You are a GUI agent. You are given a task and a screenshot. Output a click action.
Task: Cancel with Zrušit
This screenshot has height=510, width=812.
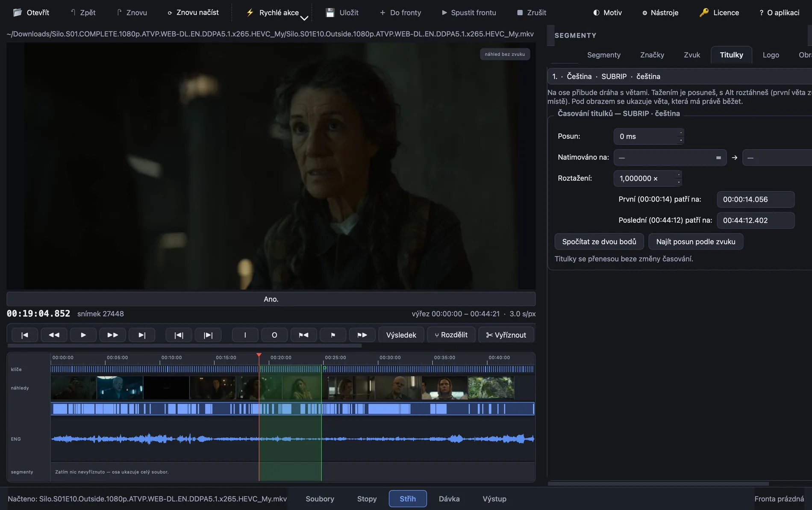[x=532, y=12]
